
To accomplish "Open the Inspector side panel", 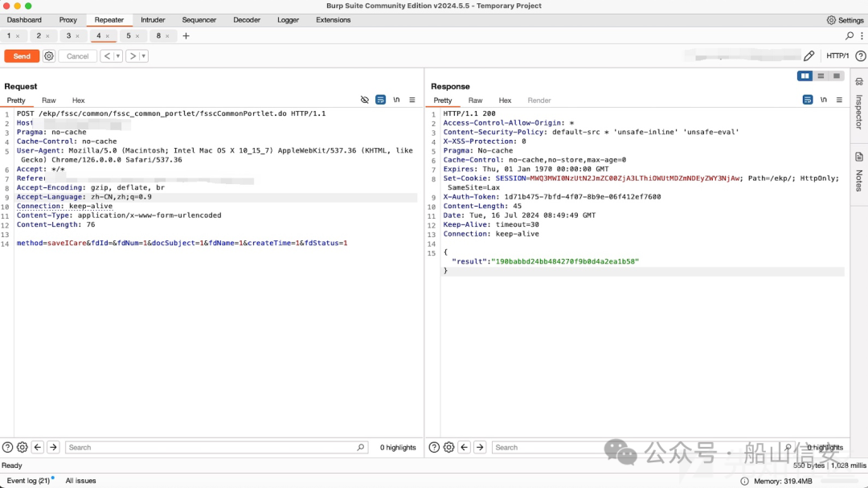I will 859,105.
